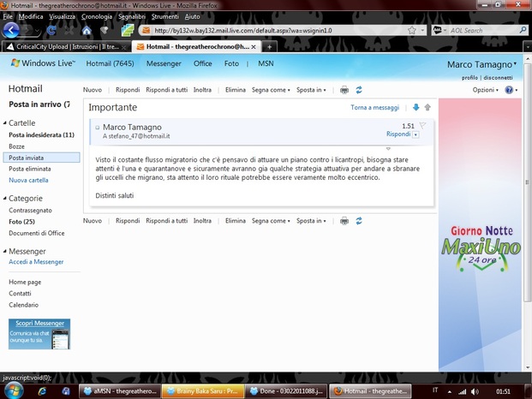This screenshot has width=532, height=399.
Task: Open the Segna come dropdown in lower toolbar
Action: 271,221
